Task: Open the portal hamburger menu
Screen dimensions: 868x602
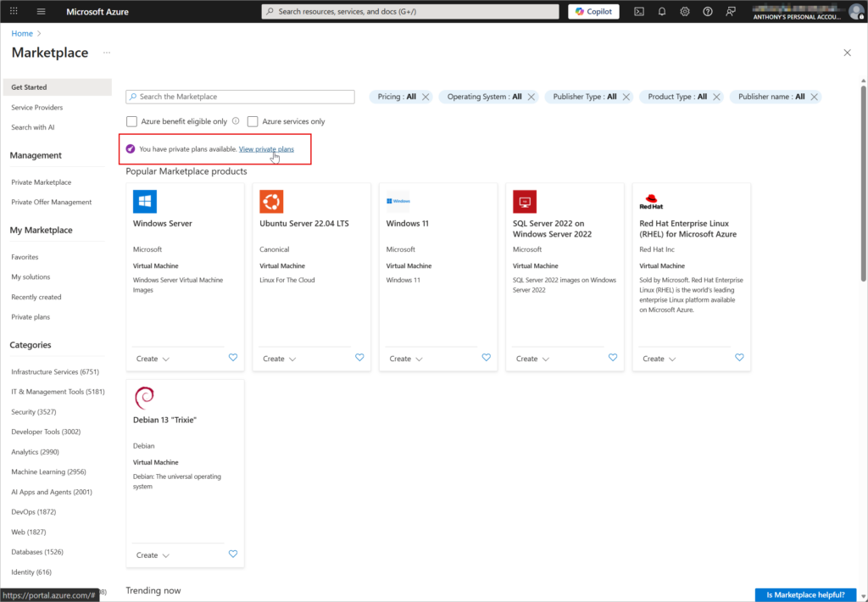Action: click(42, 12)
